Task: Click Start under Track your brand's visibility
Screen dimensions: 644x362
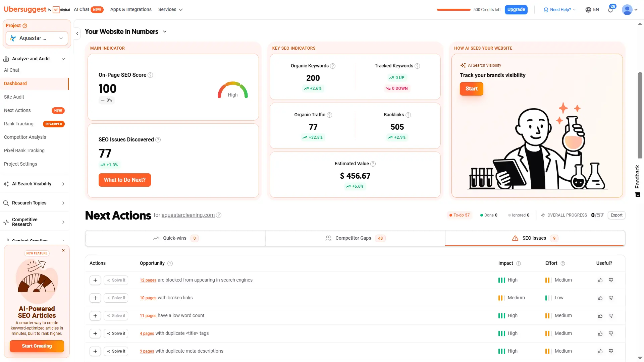Action: tap(471, 89)
